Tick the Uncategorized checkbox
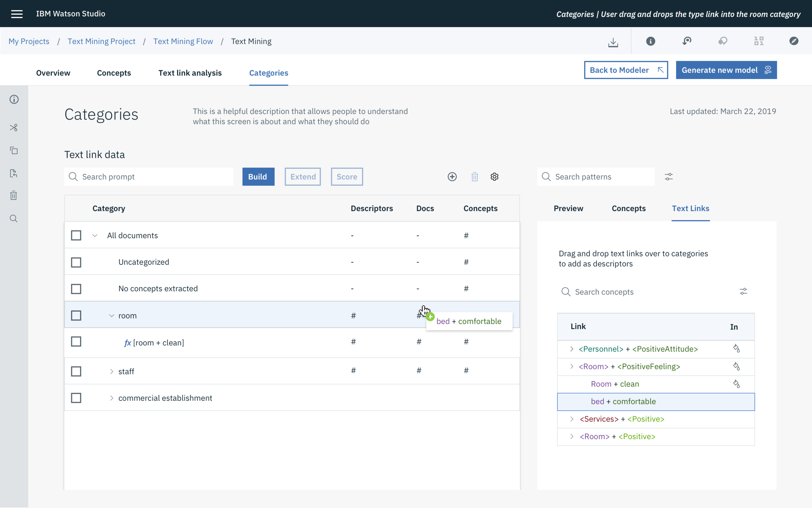 pyautogui.click(x=76, y=262)
